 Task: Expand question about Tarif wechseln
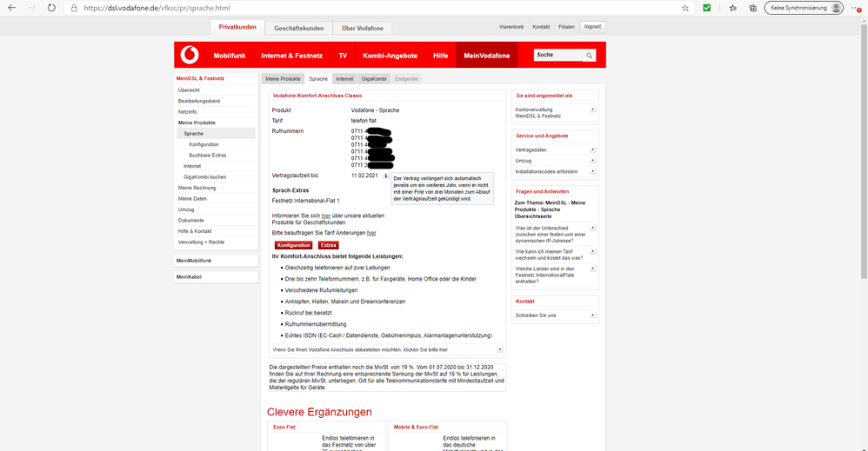point(593,251)
